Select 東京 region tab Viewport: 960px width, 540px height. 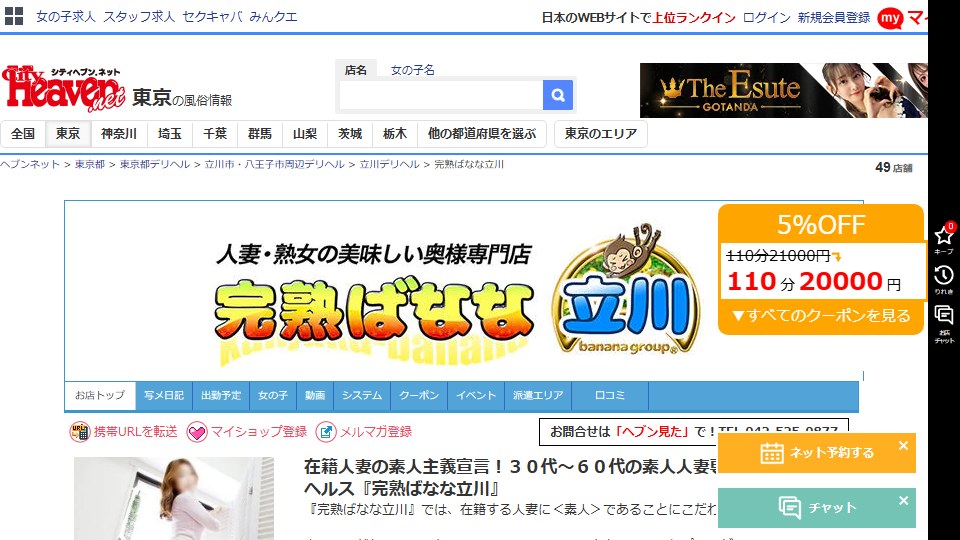(x=68, y=133)
